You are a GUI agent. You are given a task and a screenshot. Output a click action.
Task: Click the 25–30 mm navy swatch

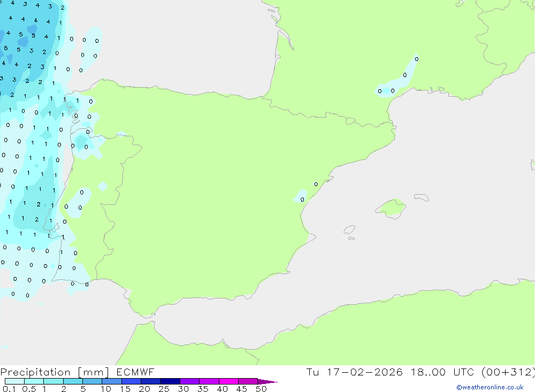170,381
